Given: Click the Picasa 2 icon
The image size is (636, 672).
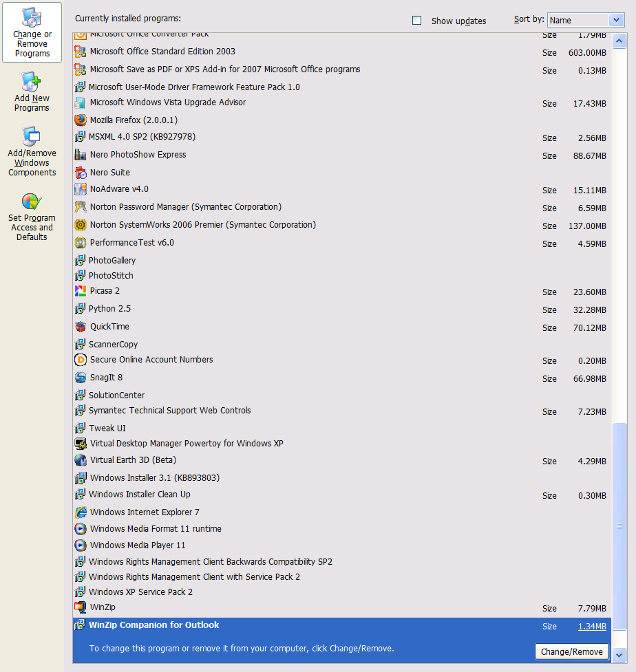Looking at the screenshot, I should 81,291.
